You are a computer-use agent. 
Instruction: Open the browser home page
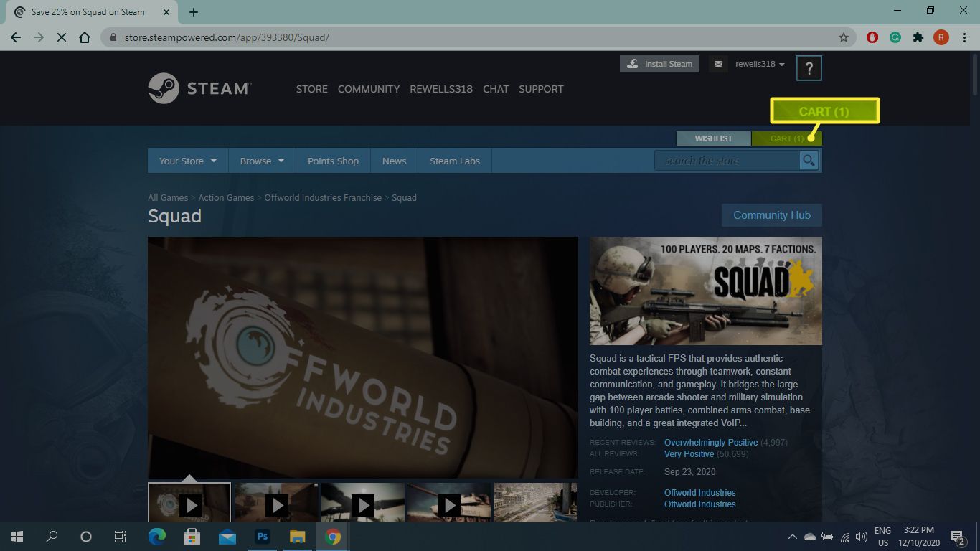coord(85,37)
